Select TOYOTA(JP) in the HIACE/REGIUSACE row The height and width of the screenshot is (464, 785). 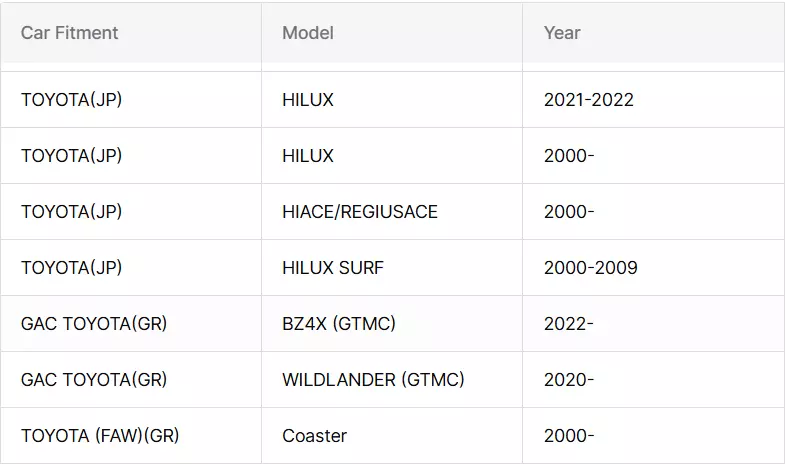tap(72, 212)
